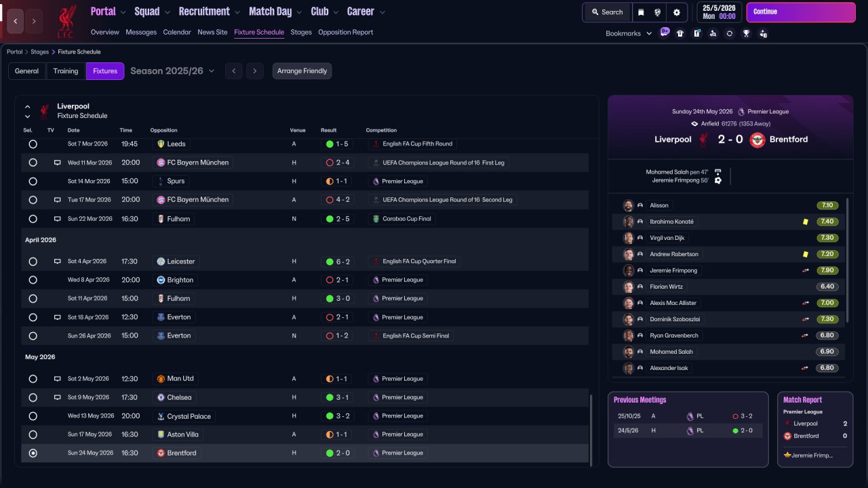Click the Opposition column header
The width and height of the screenshot is (868, 488).
pyautogui.click(x=163, y=130)
